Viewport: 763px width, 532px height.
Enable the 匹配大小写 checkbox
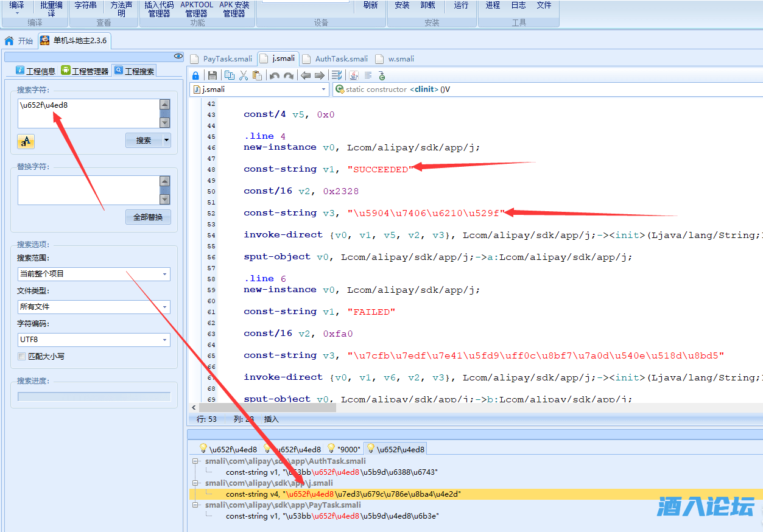point(22,356)
